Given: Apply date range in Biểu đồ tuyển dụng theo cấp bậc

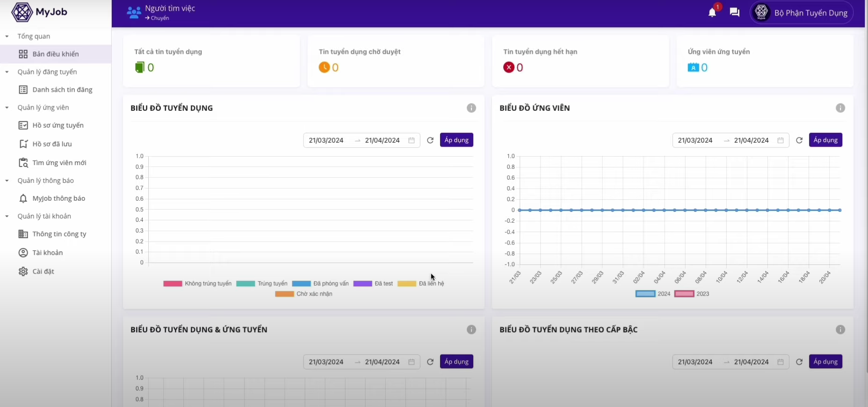Looking at the screenshot, I should 825,362.
